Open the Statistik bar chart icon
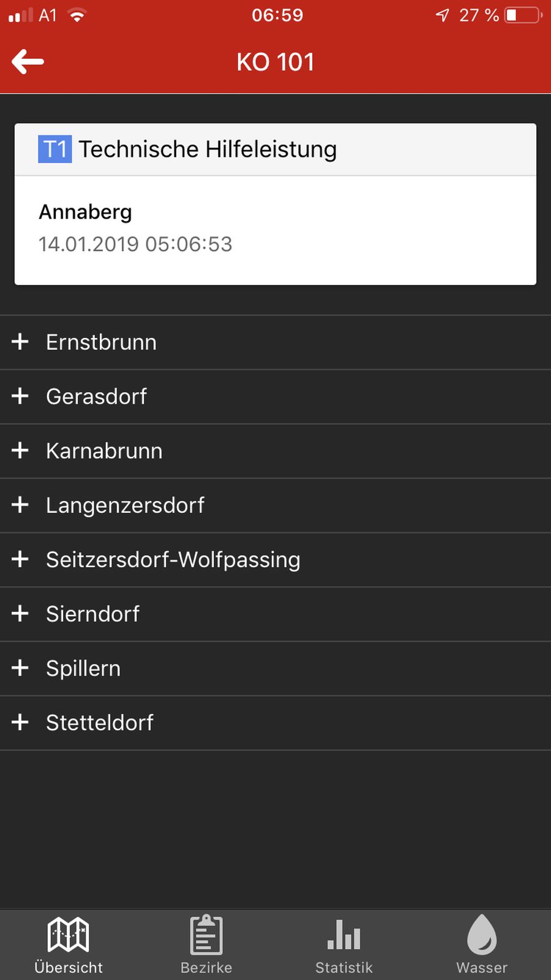 pos(344,935)
